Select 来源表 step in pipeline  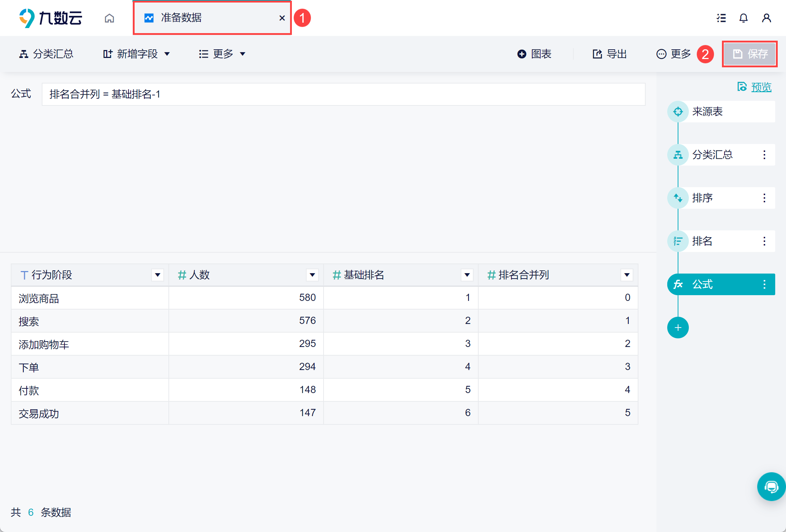707,112
